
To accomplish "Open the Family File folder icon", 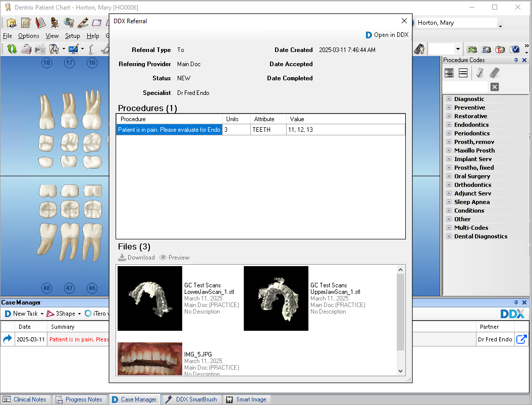I will click(12, 23).
